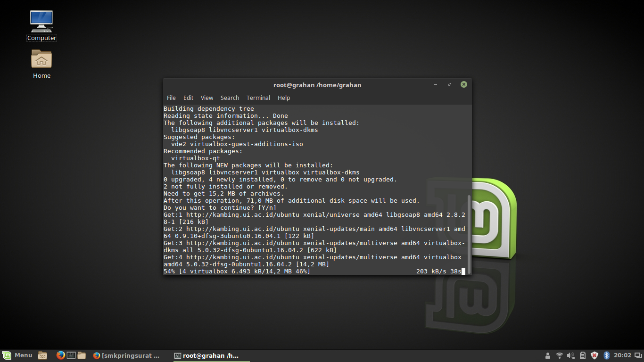This screenshot has width=644, height=362.
Task: Launch Firefox from the panel launcher
Action: 60,355
